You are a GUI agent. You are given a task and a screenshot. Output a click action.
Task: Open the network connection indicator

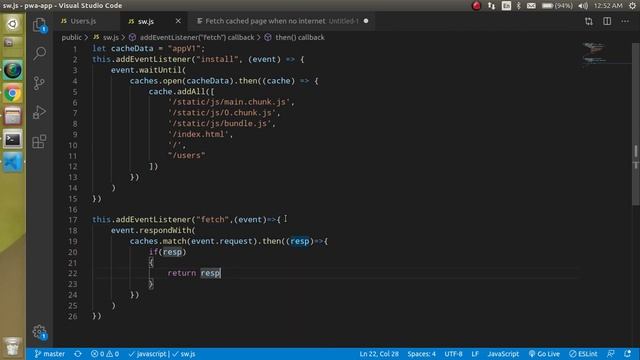point(491,6)
